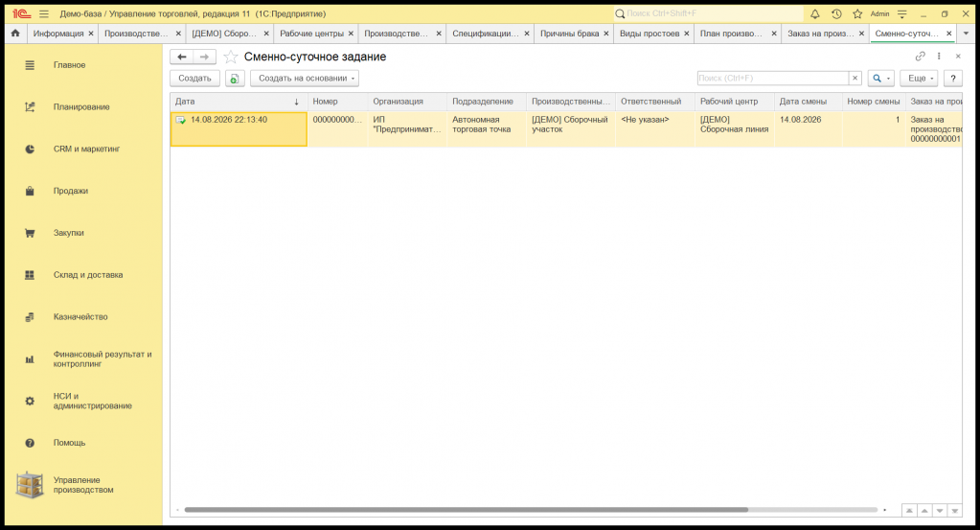Switch to the Виды простоев tab
The height and width of the screenshot is (530, 980).
[650, 34]
